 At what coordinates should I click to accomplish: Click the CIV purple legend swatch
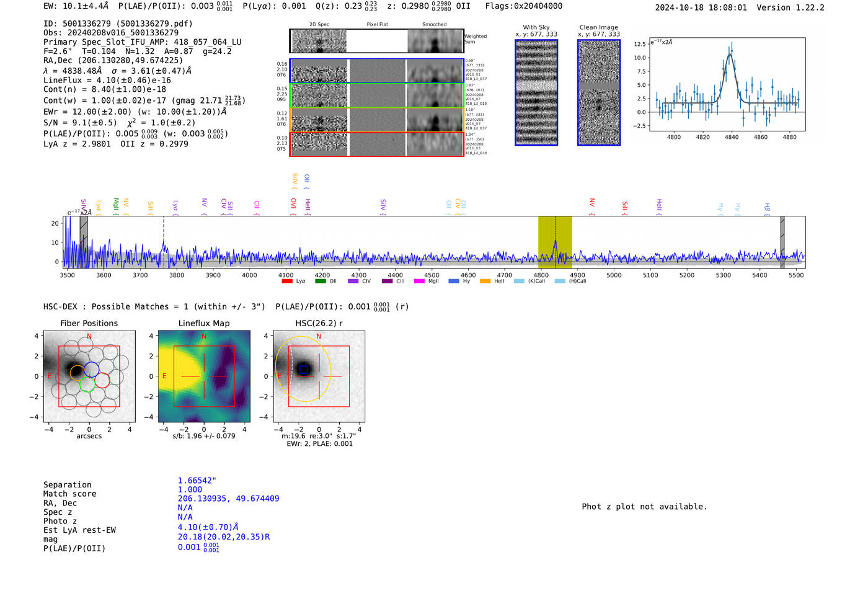coord(353,281)
